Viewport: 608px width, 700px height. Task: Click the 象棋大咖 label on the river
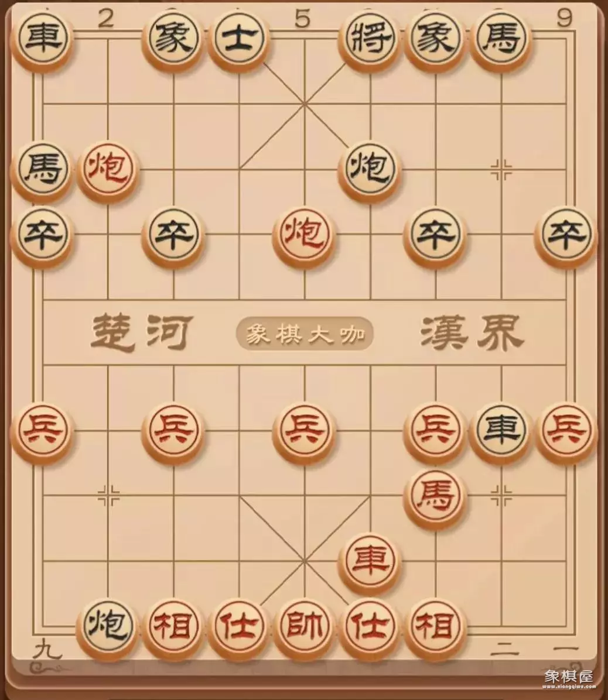click(x=304, y=334)
